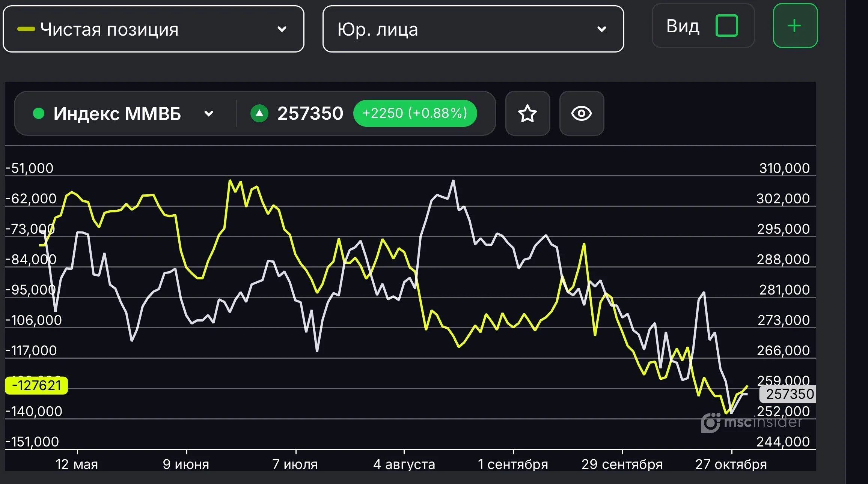The image size is (868, 484).
Task: Open the Чистая позиция dropdown
Action: (x=153, y=29)
